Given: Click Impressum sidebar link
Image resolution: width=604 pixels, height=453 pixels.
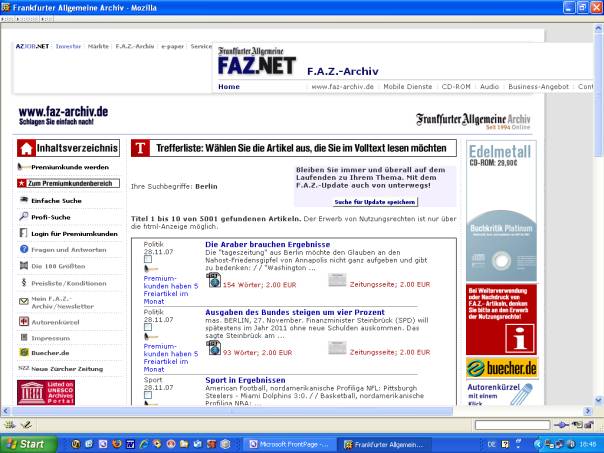Looking at the screenshot, I should click(x=50, y=338).
